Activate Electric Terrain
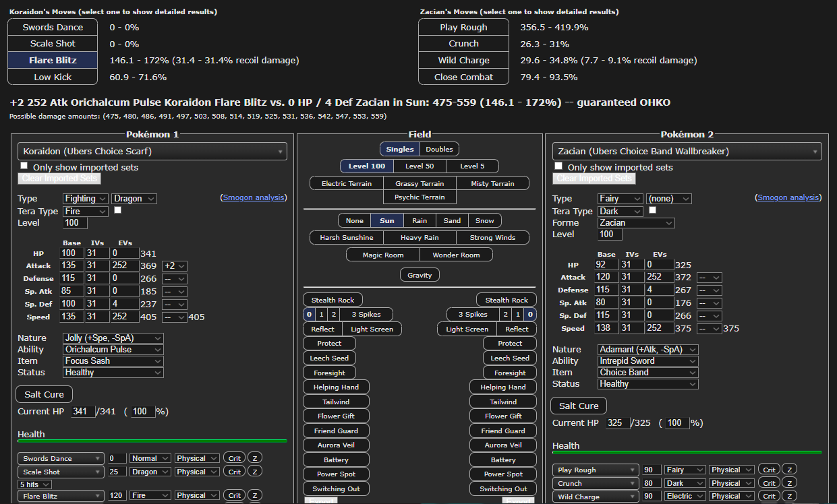This screenshot has height=504, width=837. [x=347, y=183]
